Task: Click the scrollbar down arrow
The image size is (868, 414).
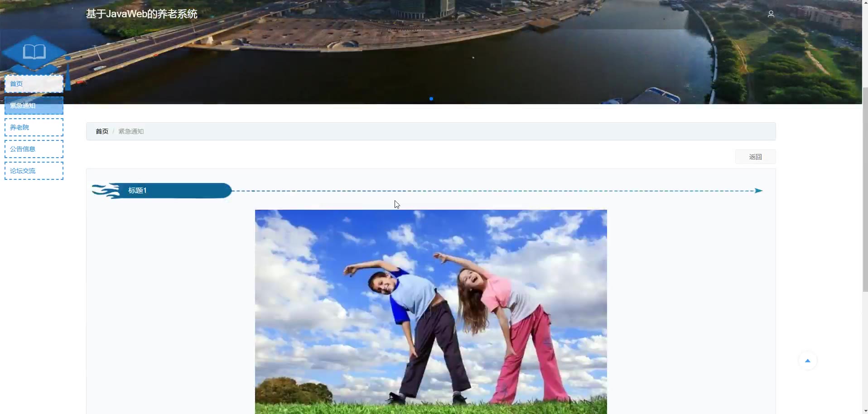Action: [x=865, y=410]
